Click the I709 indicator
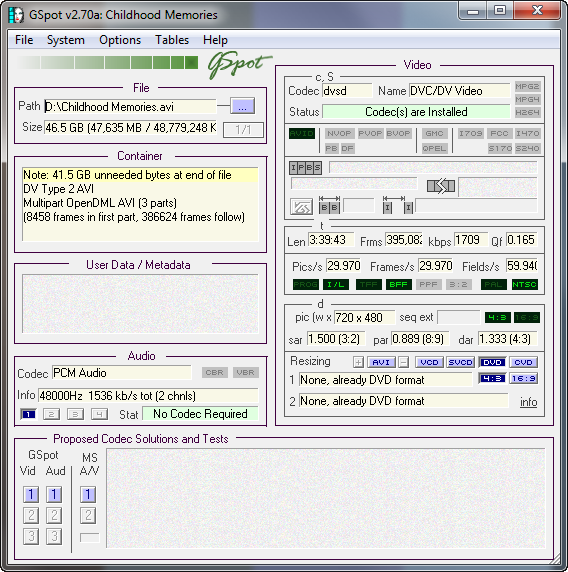The height and width of the screenshot is (572, 568). click(x=471, y=133)
